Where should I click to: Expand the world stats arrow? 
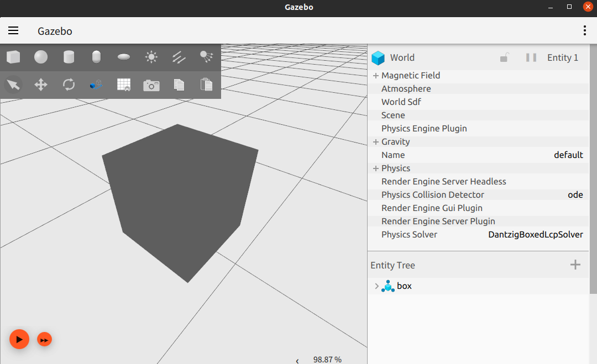pos(297,361)
